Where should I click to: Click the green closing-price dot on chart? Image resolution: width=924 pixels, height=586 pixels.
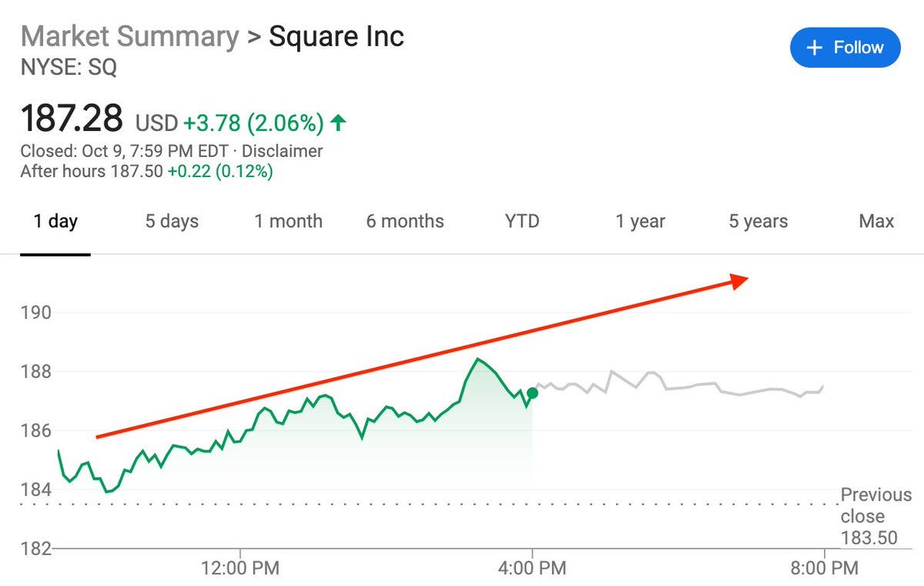[x=532, y=393]
